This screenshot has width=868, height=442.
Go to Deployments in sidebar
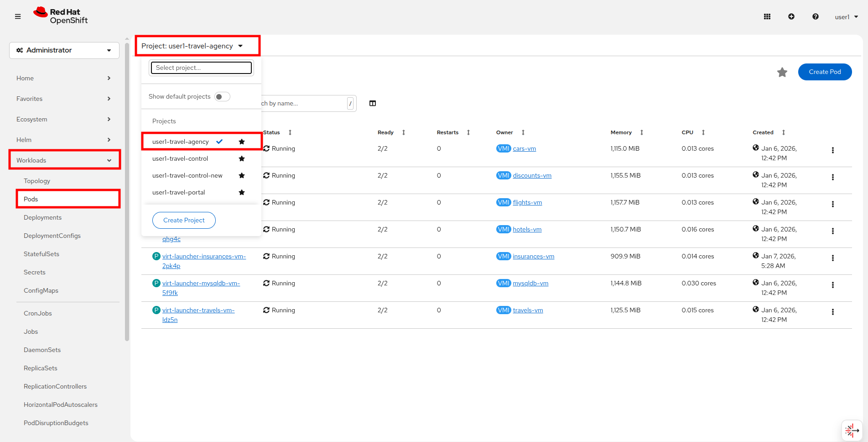click(42, 217)
